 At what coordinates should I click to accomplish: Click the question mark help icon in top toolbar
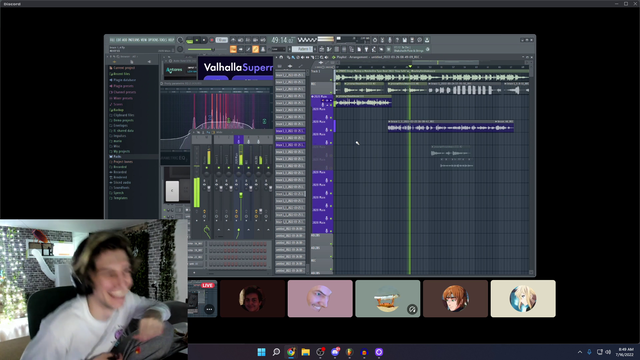(x=398, y=40)
